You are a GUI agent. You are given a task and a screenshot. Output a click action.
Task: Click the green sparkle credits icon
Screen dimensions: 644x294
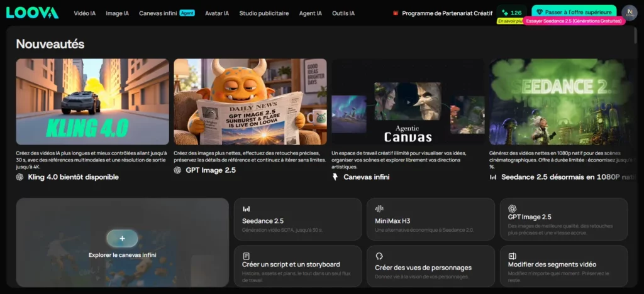tap(505, 13)
